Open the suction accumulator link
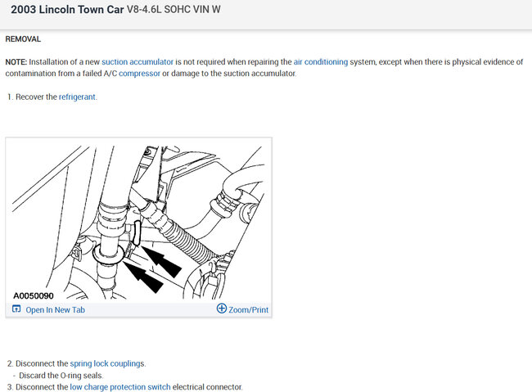 [x=138, y=62]
